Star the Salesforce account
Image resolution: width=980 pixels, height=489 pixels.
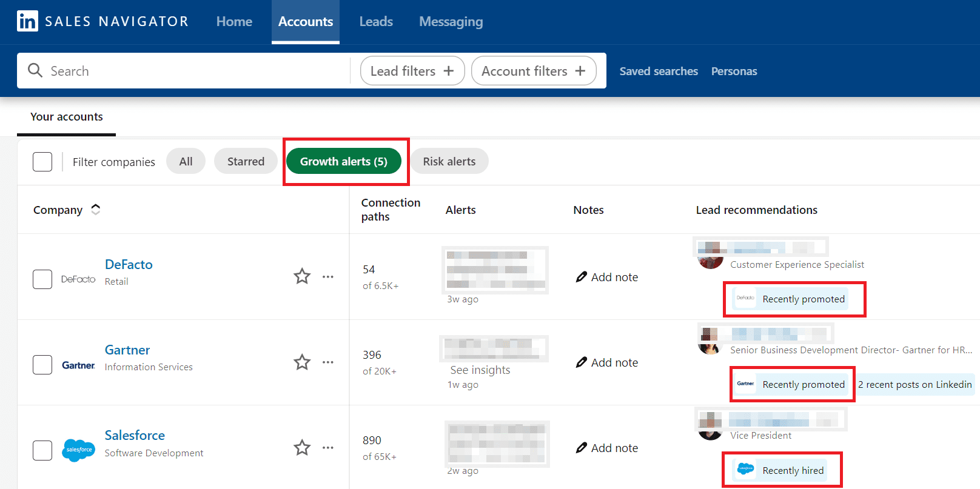(x=302, y=448)
